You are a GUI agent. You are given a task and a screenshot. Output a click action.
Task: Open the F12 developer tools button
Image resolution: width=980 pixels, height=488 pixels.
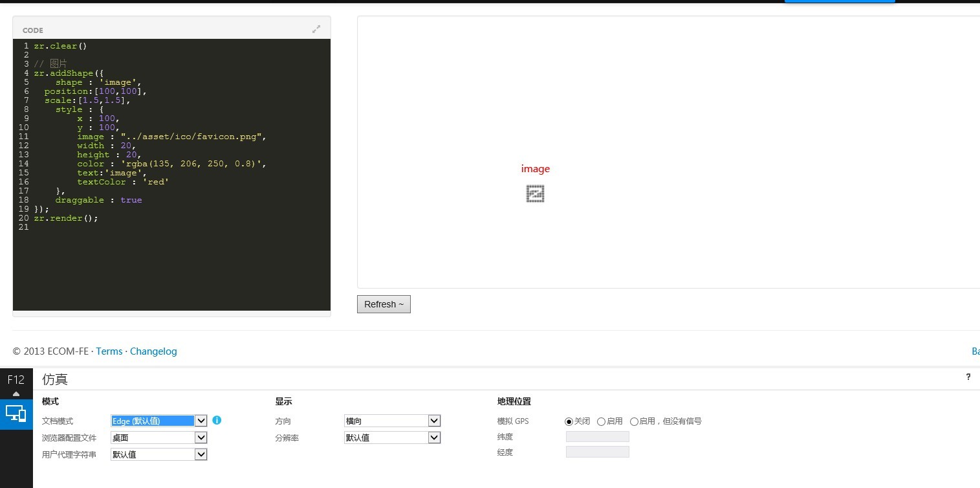tap(16, 380)
